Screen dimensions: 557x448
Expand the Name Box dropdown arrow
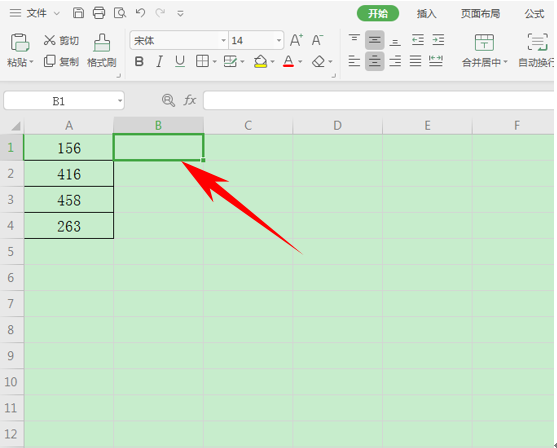coord(120,101)
